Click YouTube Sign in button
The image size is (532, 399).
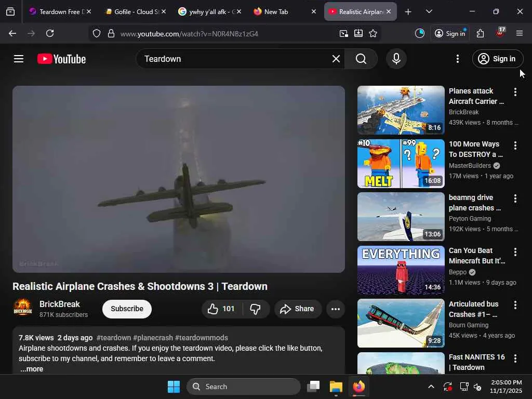(497, 59)
